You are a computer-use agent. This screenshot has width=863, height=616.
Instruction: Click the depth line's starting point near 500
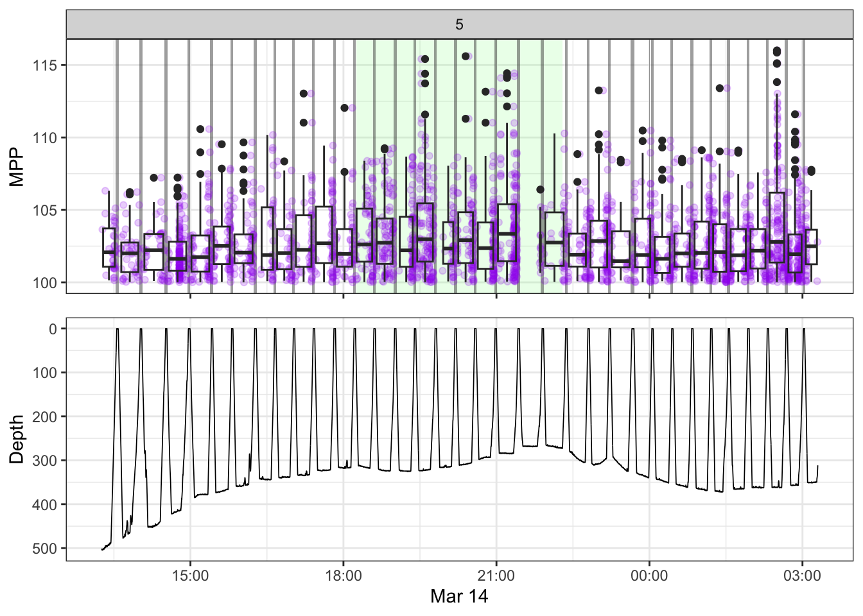click(x=103, y=549)
